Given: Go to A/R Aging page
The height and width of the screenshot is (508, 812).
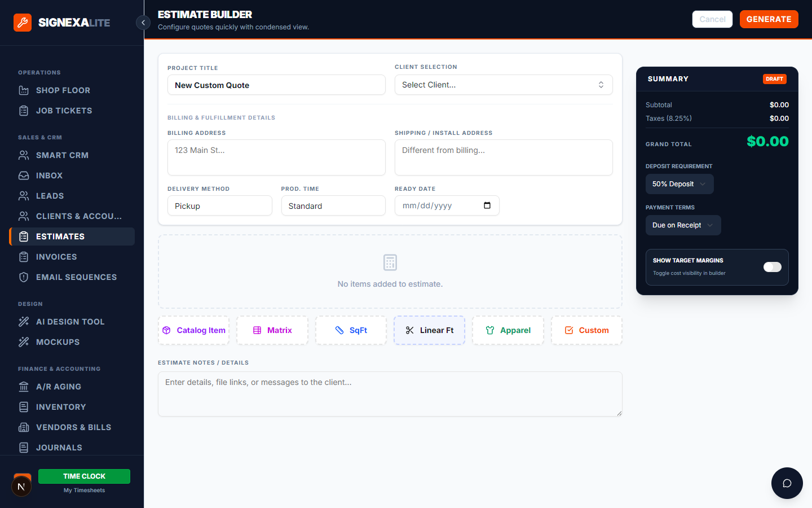Looking at the screenshot, I should tap(58, 387).
